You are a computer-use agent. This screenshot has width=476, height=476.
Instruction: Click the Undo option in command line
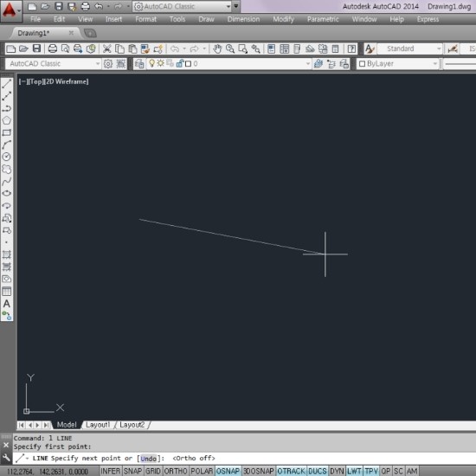point(149,458)
